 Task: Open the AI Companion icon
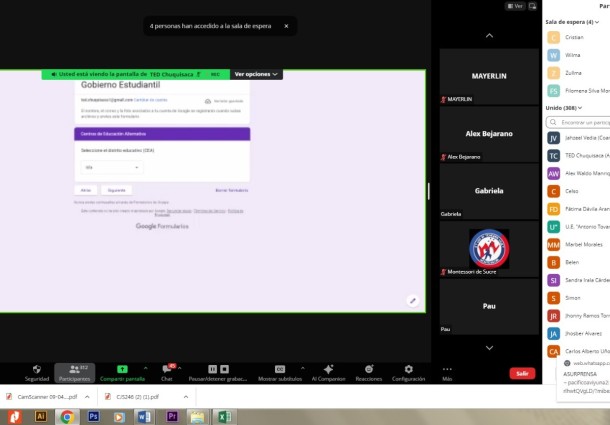[x=328, y=370]
